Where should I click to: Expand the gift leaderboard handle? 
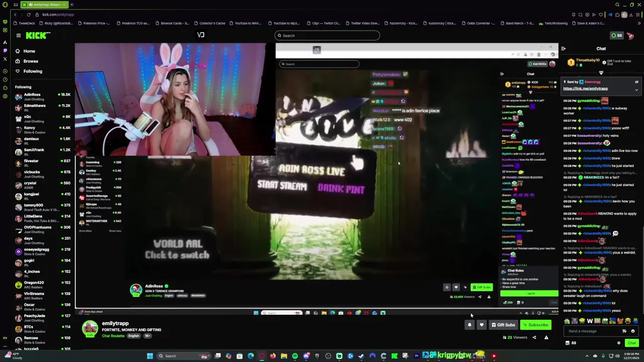(x=601, y=73)
